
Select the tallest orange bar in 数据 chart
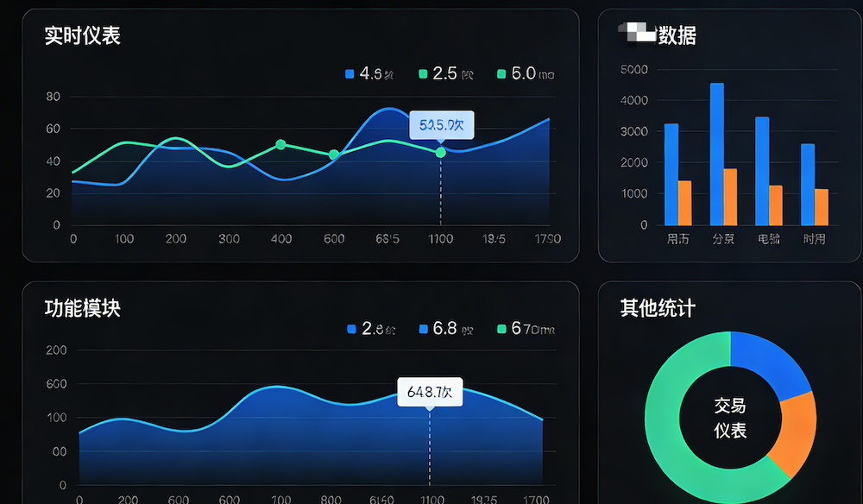(730, 197)
